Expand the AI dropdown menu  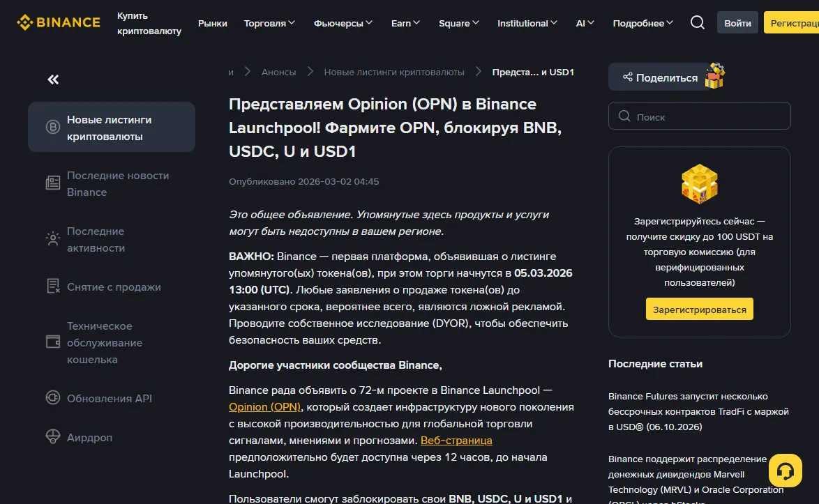tap(585, 23)
